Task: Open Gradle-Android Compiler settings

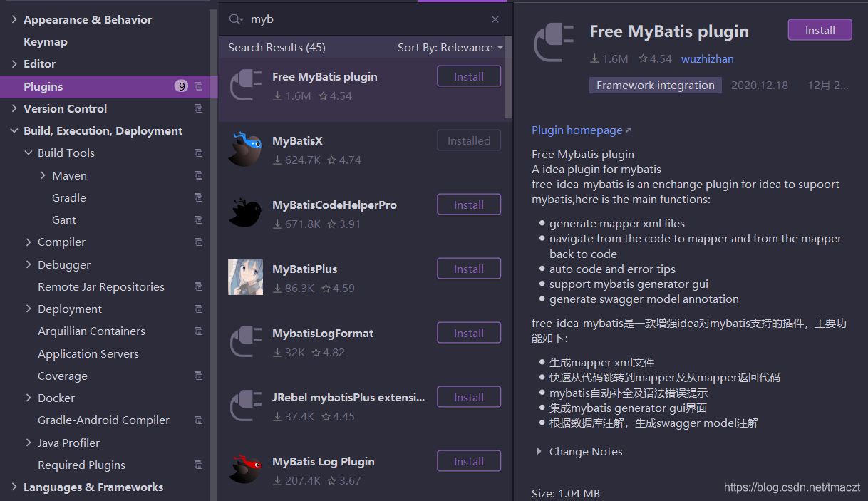Action: click(x=103, y=420)
